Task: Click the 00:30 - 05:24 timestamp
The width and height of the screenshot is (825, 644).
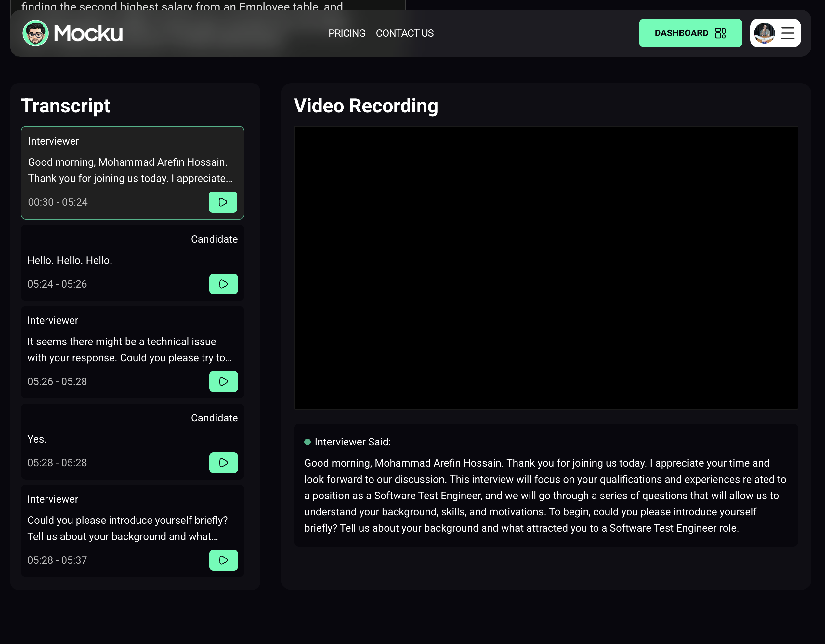Action: coord(58,202)
